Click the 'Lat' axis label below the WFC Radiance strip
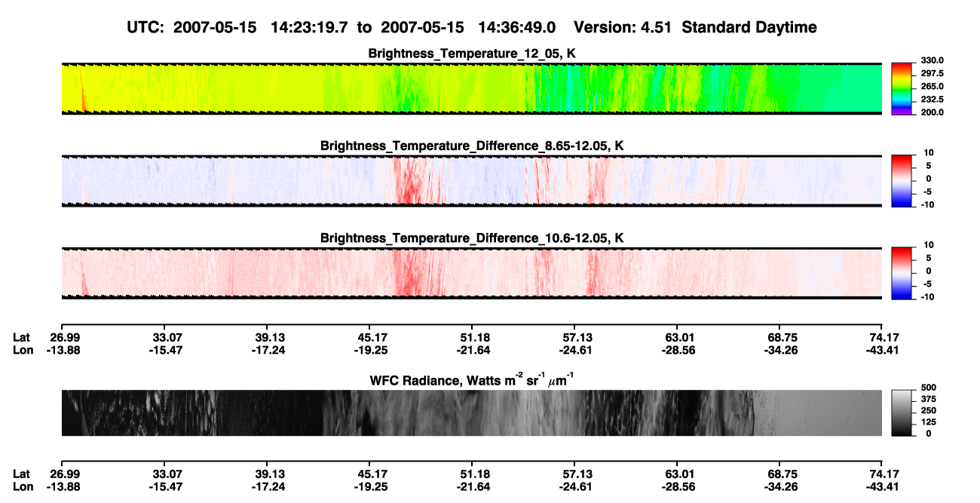Screen dimensions: 980x503 [x=22, y=474]
